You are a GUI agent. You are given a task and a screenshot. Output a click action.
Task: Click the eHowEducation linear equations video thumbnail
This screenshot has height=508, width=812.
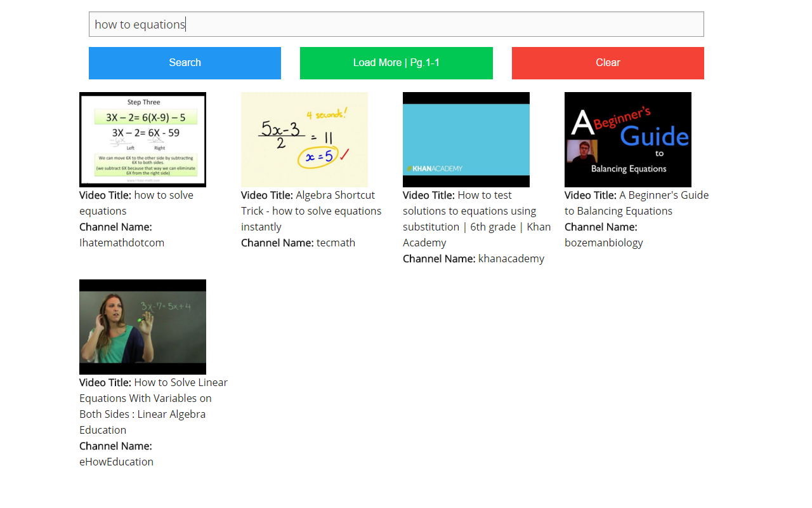[142, 326]
